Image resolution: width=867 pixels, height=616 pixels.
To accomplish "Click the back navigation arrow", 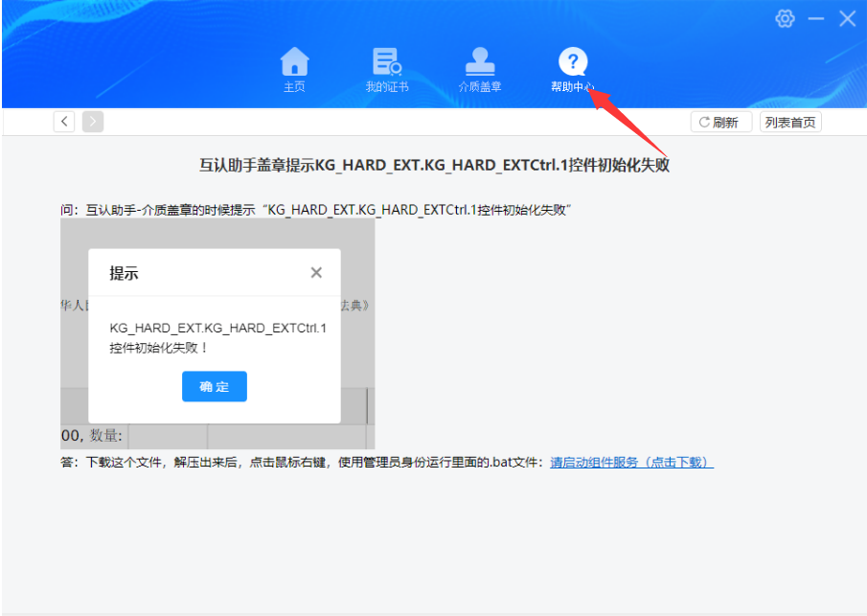I will pos(63,121).
